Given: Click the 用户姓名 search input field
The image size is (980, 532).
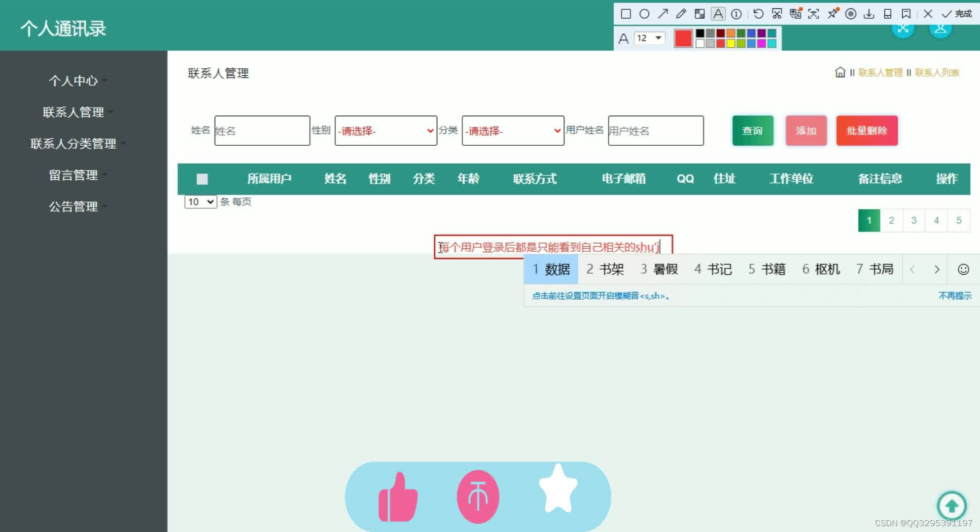Looking at the screenshot, I should [656, 131].
